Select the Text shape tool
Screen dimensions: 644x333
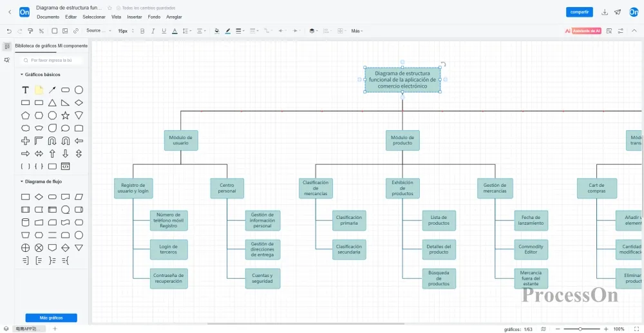click(x=25, y=90)
